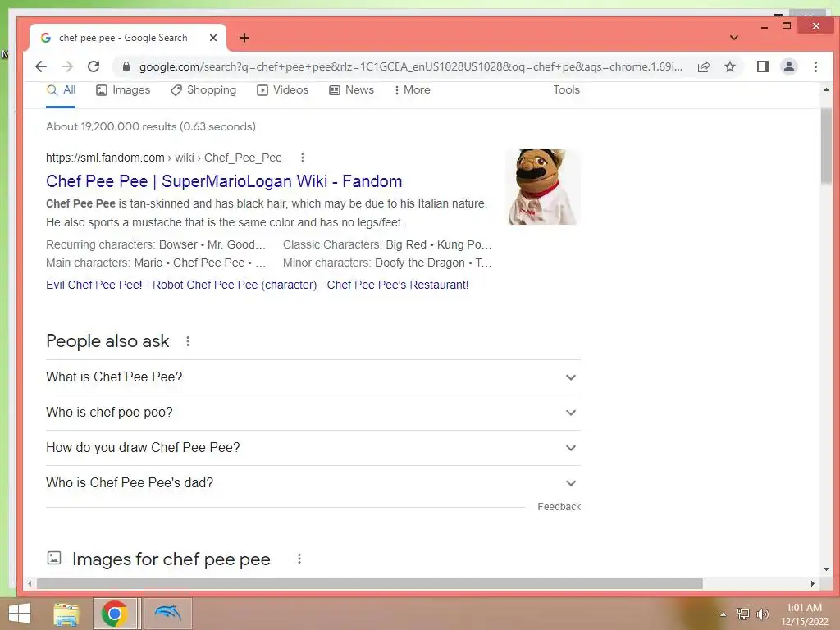Image resolution: width=840 pixels, height=630 pixels.
Task: Open the More search filters menu
Action: pyautogui.click(x=412, y=90)
